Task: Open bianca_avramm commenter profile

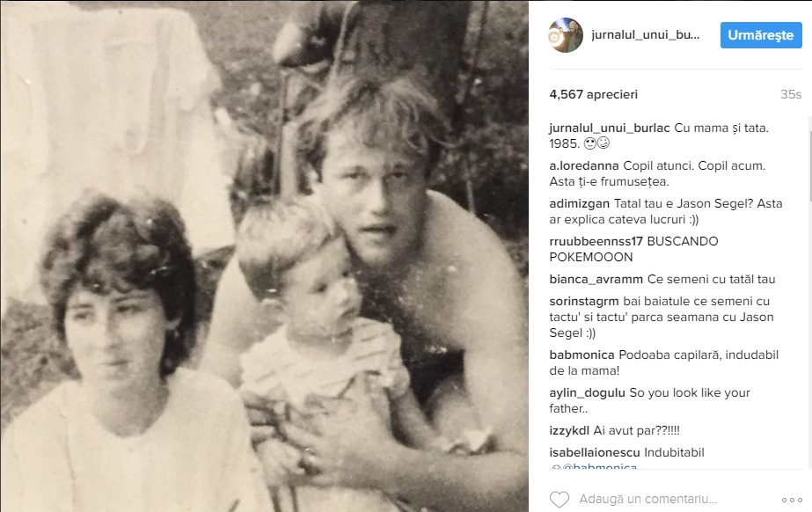Action: point(596,279)
